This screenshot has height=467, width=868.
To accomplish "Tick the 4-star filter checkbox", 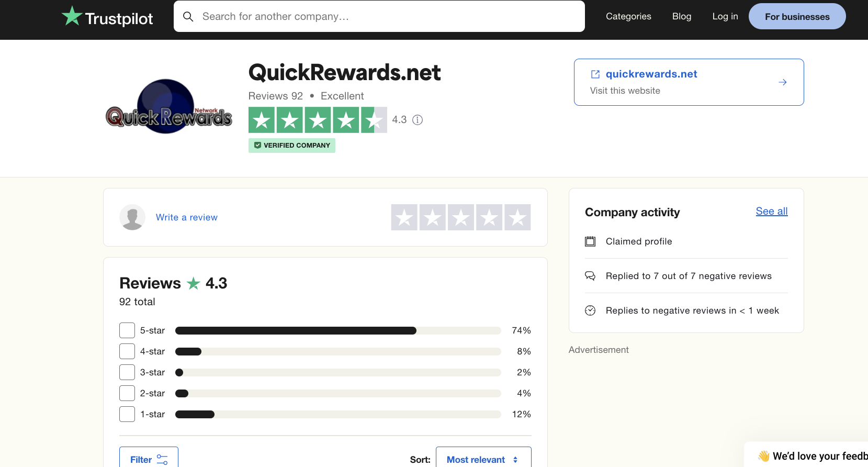I will [x=127, y=351].
